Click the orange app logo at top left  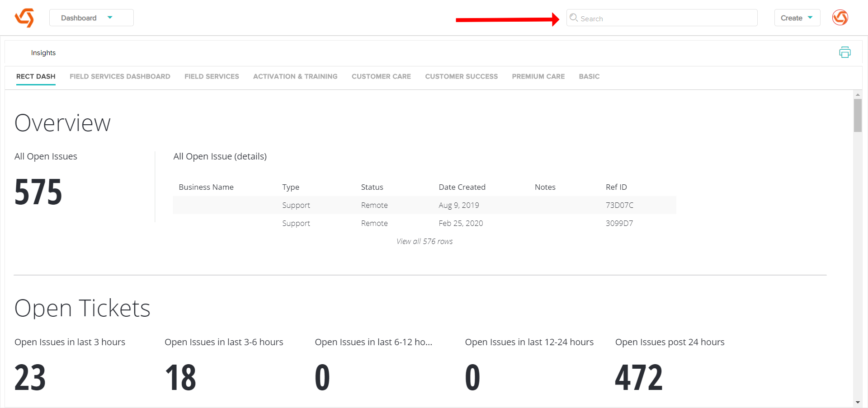pos(24,18)
